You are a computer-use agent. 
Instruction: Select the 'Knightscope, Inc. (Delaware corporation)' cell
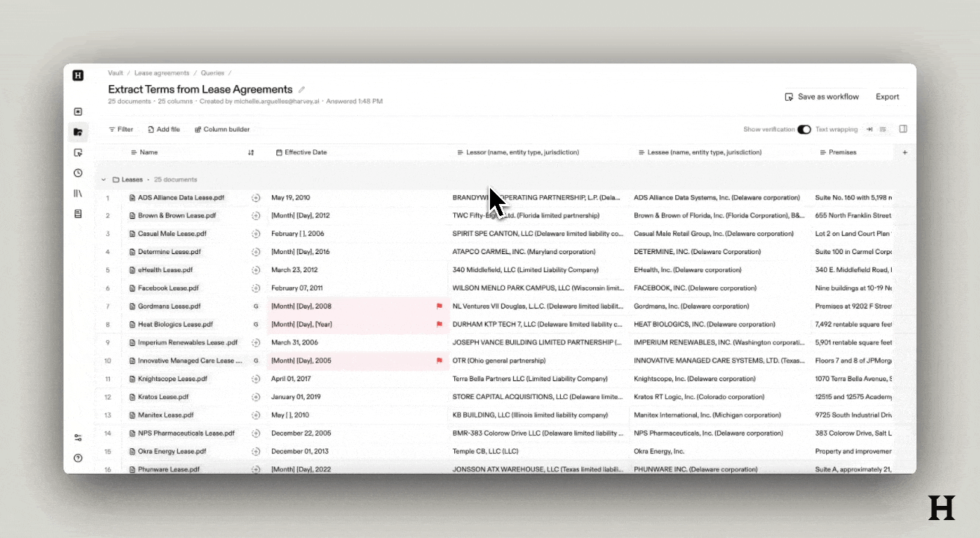tap(720, 379)
